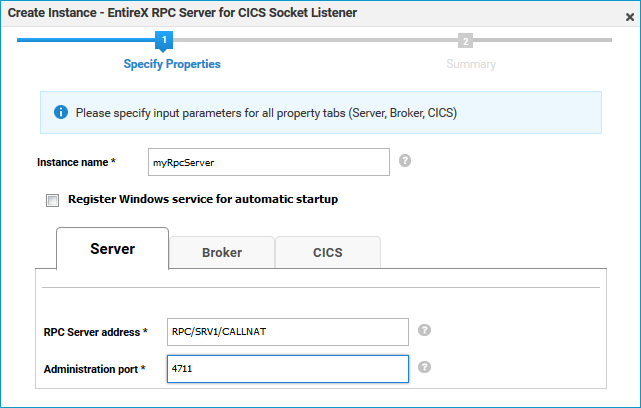Image resolution: width=641 pixels, height=408 pixels.
Task: Click the blue info icon in message banner
Action: (61, 112)
